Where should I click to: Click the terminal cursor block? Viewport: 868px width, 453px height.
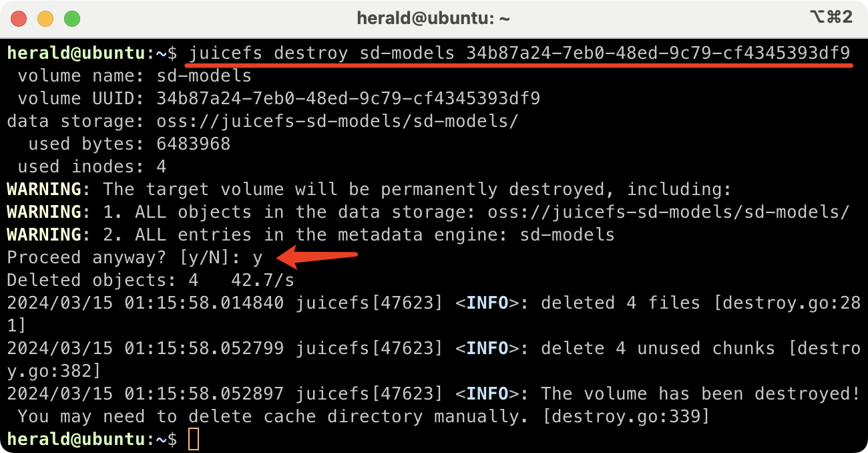[192, 439]
